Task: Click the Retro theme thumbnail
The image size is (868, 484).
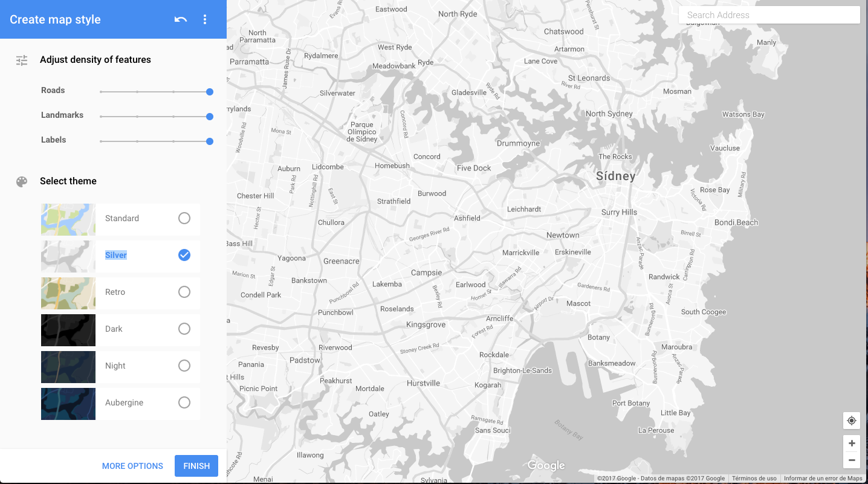Action: 68,293
